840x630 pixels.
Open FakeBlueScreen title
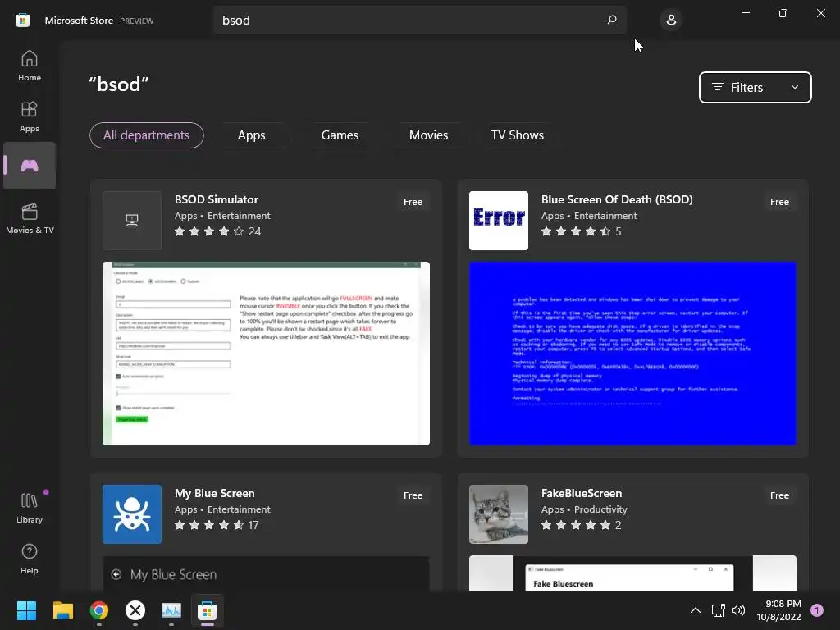582,493
